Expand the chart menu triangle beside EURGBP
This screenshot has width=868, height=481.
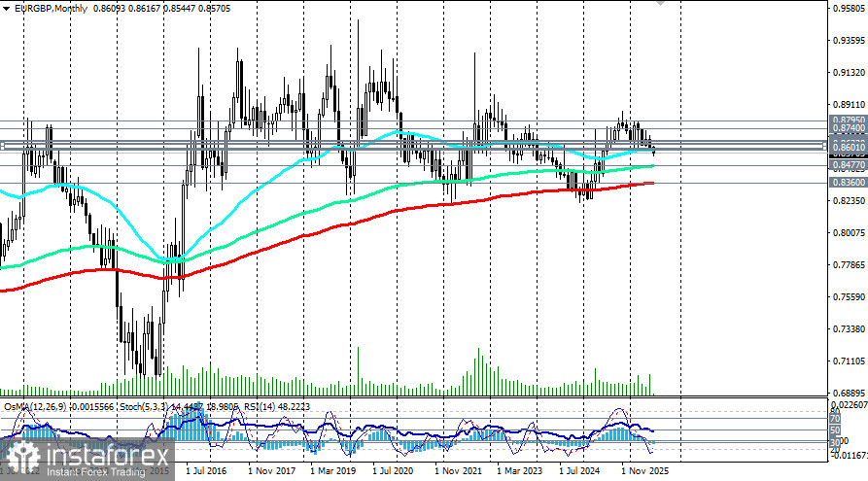tap(6, 9)
